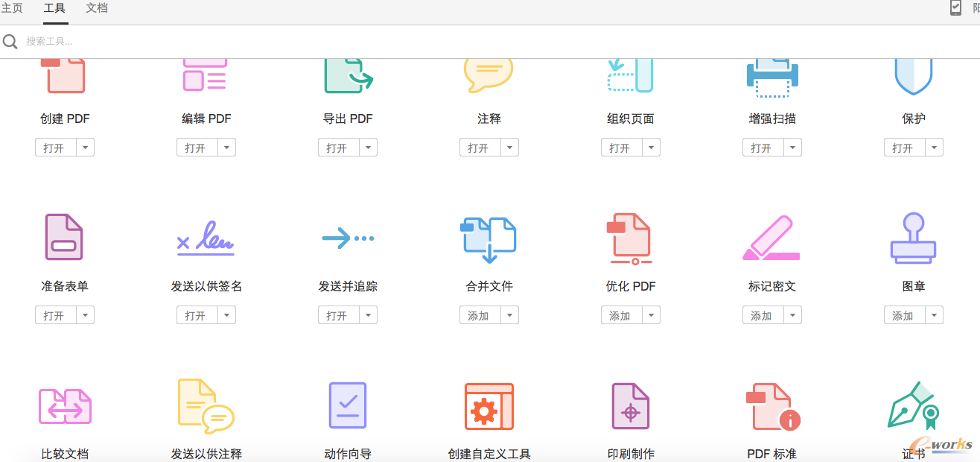This screenshot has height=462, width=980.
Task: Click 添加 under 标记密文
Action: [763, 315]
